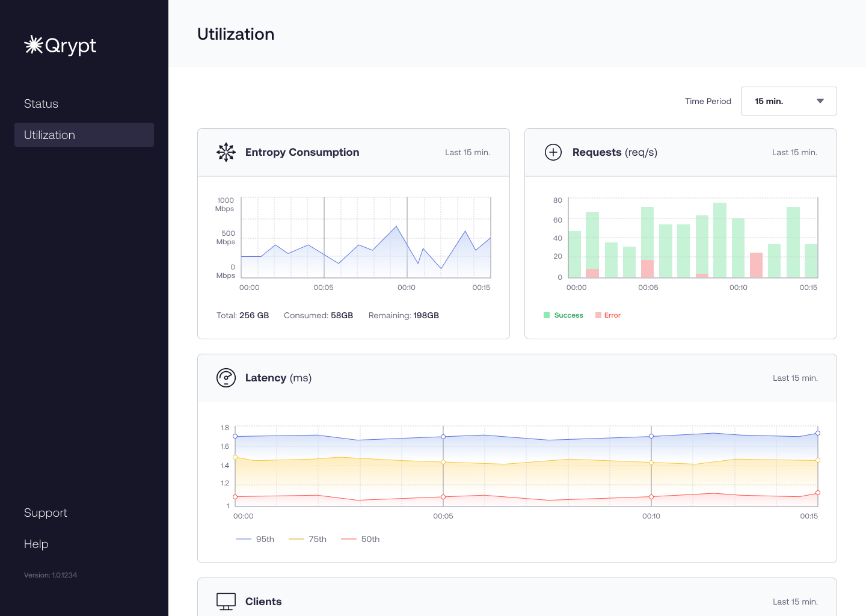Viewport: 866px width, 616px height.
Task: Click the Remaining: 198GB value
Action: tap(404, 315)
